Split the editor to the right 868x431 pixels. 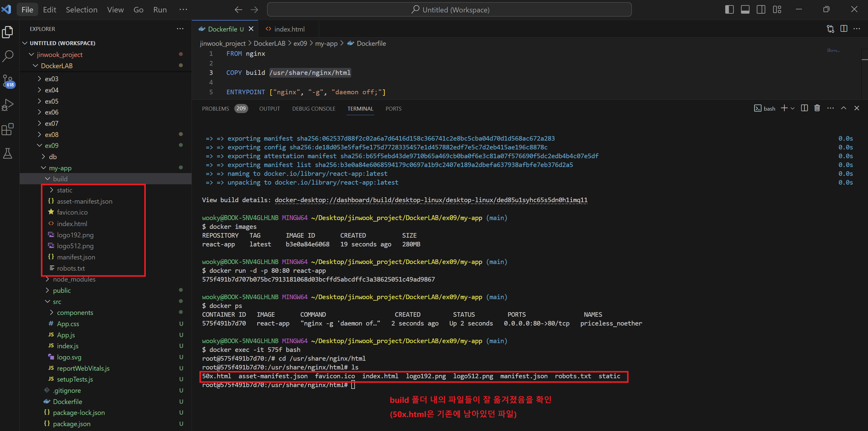click(843, 29)
